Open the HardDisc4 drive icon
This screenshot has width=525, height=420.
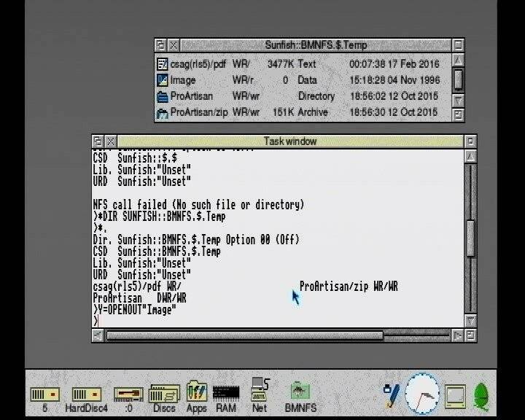tap(86, 394)
